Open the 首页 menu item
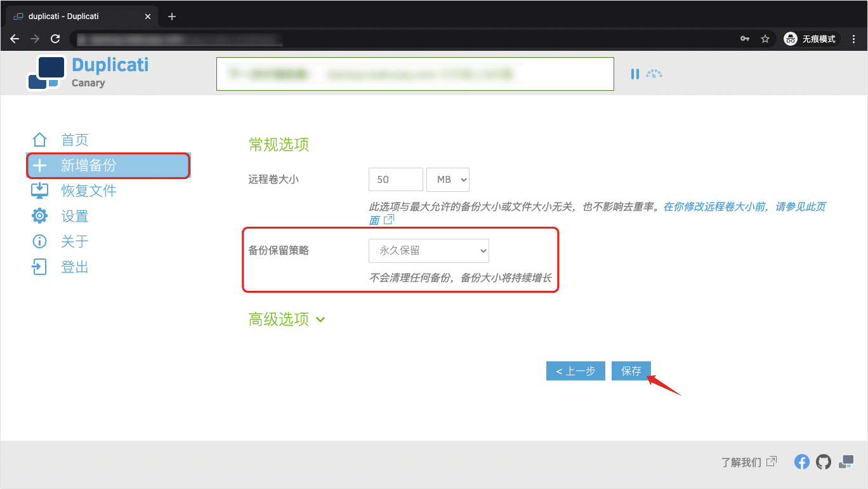This screenshot has height=489, width=868. (x=75, y=140)
